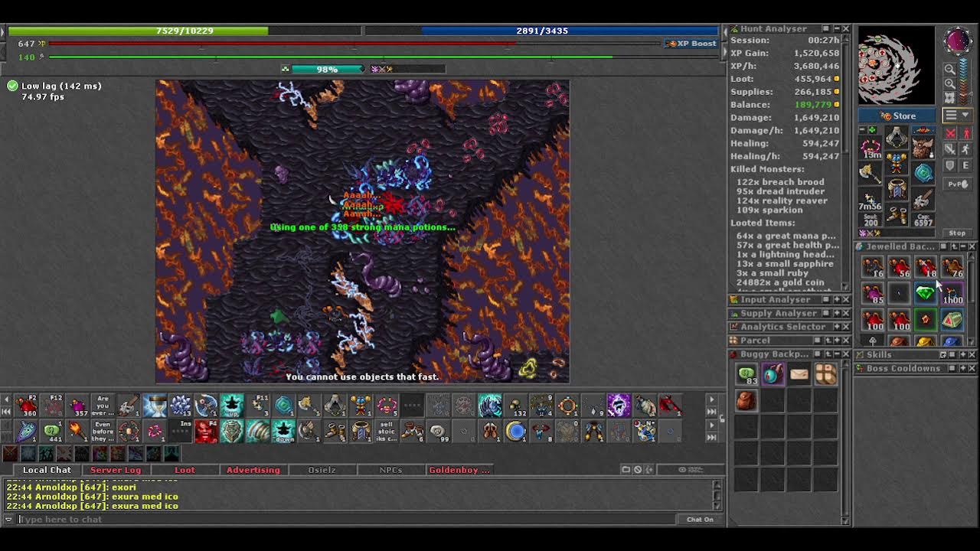Image resolution: width=980 pixels, height=551 pixels.
Task: Click the Stop button under combat controls
Action: 958,233
